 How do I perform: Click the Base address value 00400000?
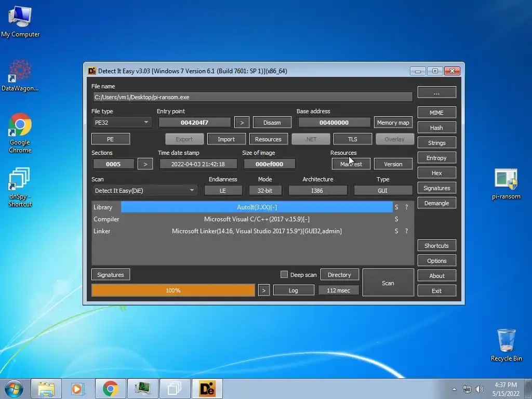(334, 123)
